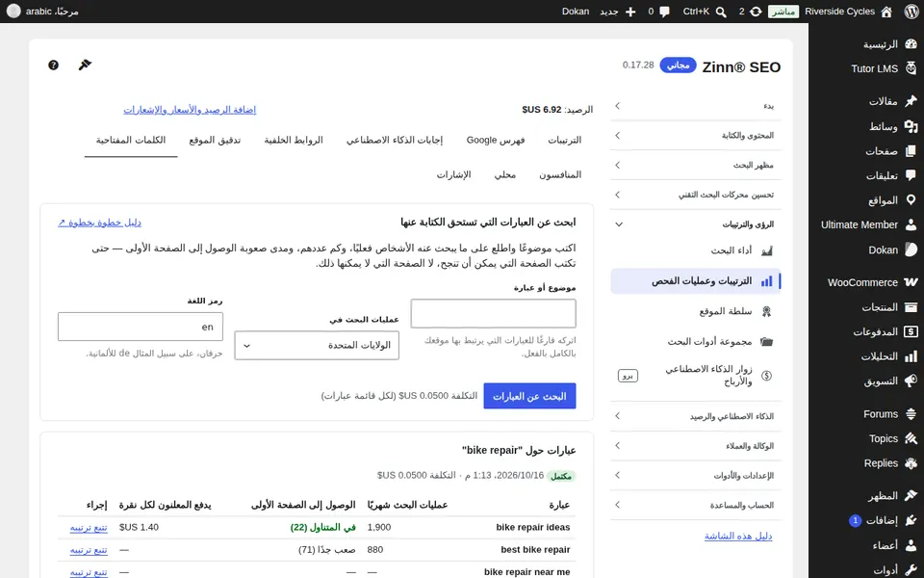Expand the الوكالة والعملاء section
Screen dimensions: 924x578
point(696,446)
